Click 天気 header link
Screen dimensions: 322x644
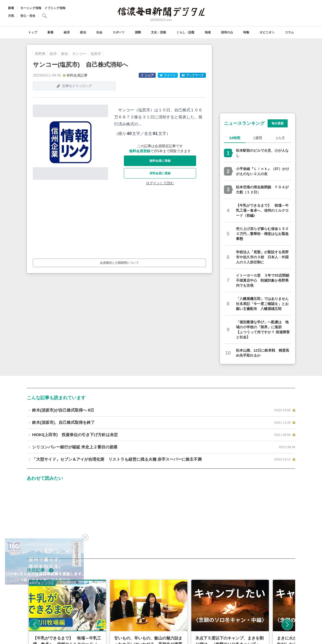[x=11, y=16]
